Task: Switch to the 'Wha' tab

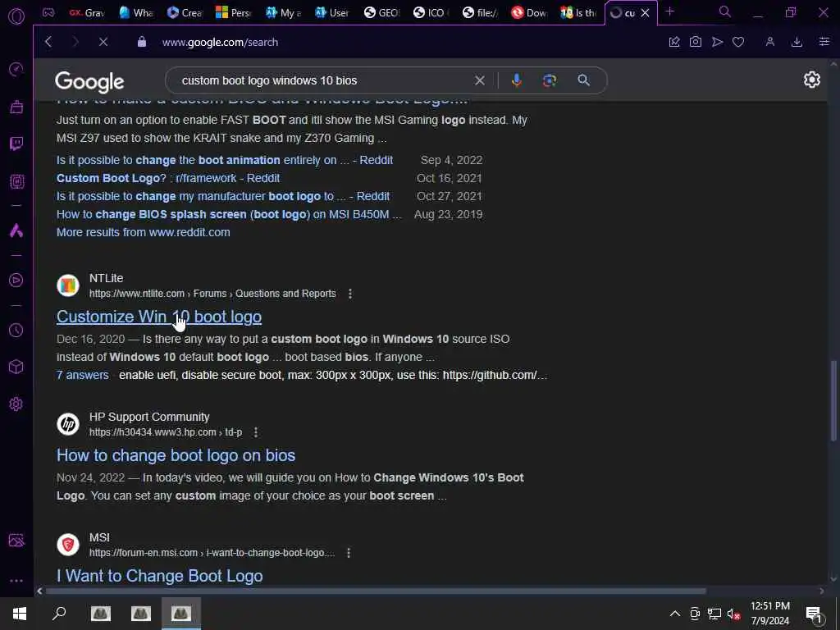Action: click(136, 12)
